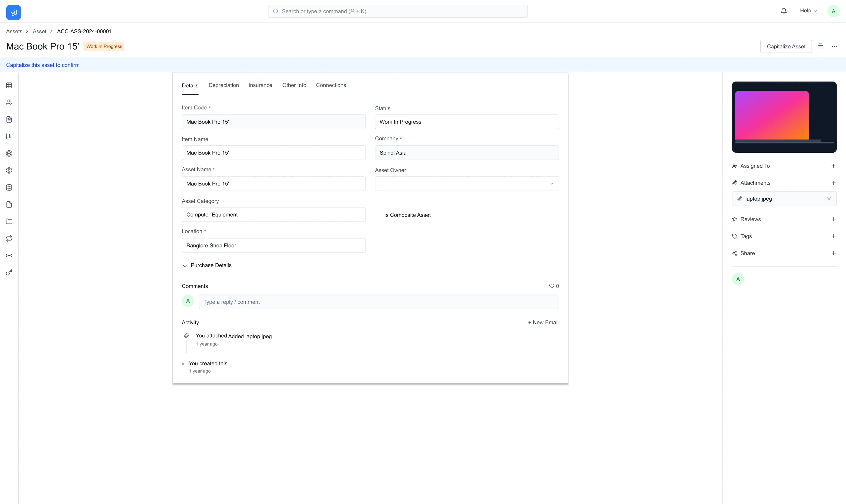Open the app launcher grid icon
The width and height of the screenshot is (846, 504).
9,85
